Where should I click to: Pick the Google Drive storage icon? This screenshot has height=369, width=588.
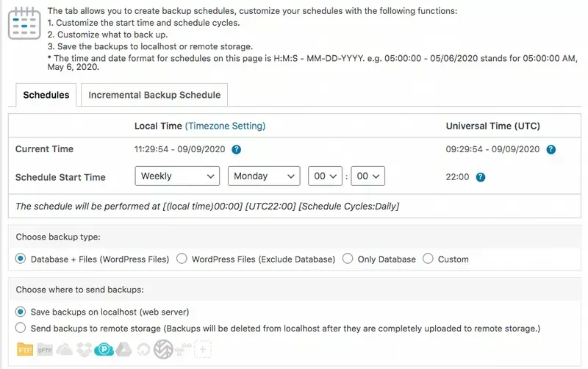123,349
